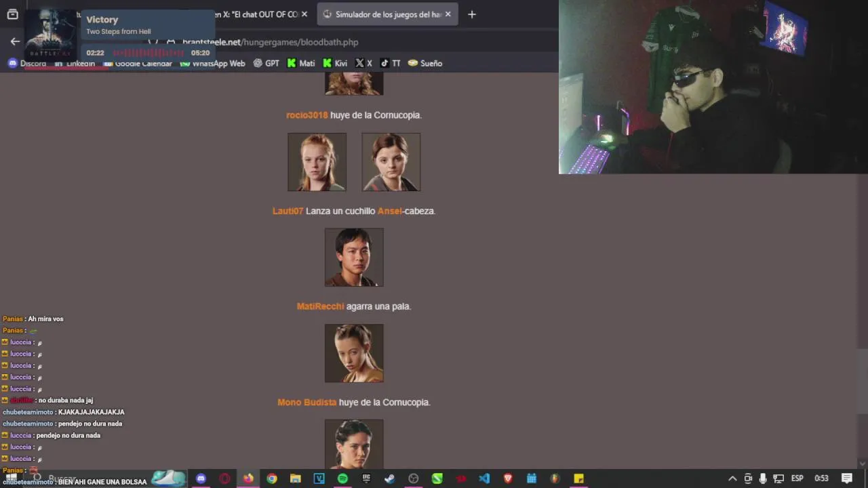Open the Discord bookmark
The height and width of the screenshot is (488, 868).
click(27, 63)
